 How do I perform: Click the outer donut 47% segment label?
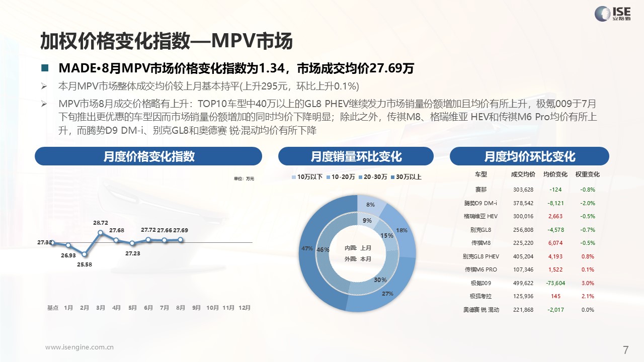click(307, 248)
